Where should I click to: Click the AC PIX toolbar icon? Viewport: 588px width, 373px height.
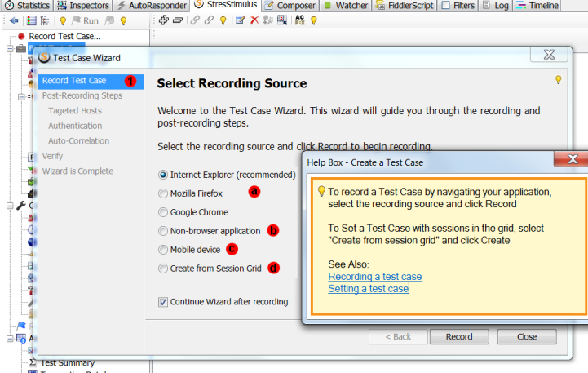[300, 20]
